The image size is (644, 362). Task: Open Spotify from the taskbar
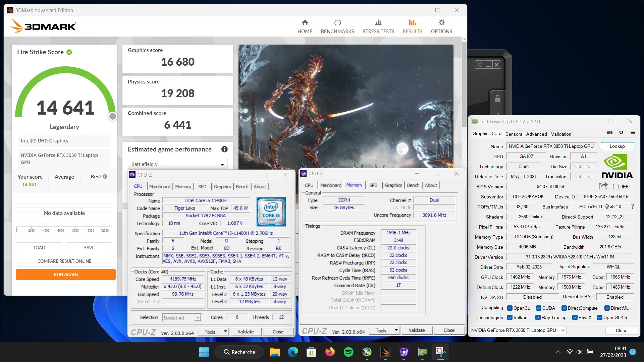coord(348,352)
